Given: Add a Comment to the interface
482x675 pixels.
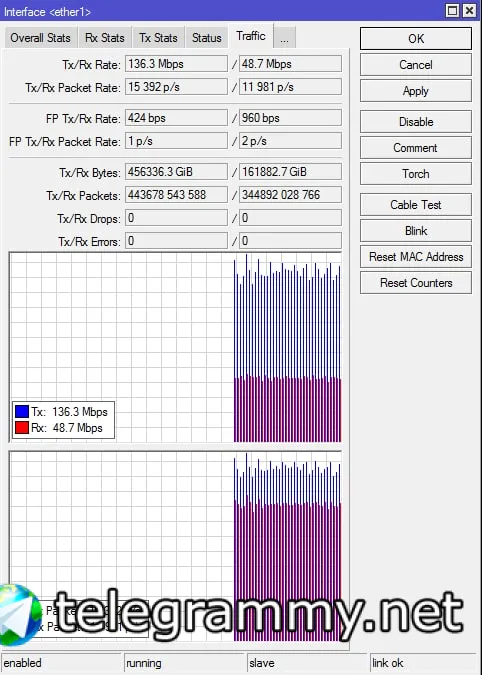Looking at the screenshot, I should 416,148.
